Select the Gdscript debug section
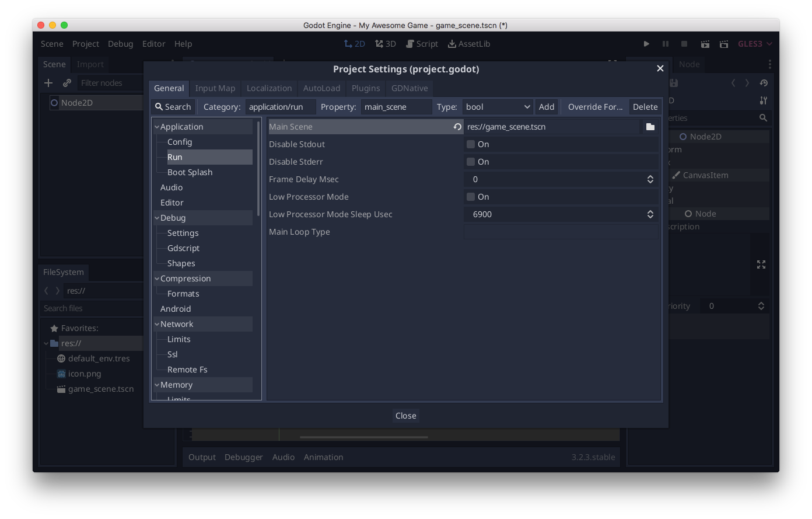Viewport: 812px width, 519px height. click(x=183, y=248)
